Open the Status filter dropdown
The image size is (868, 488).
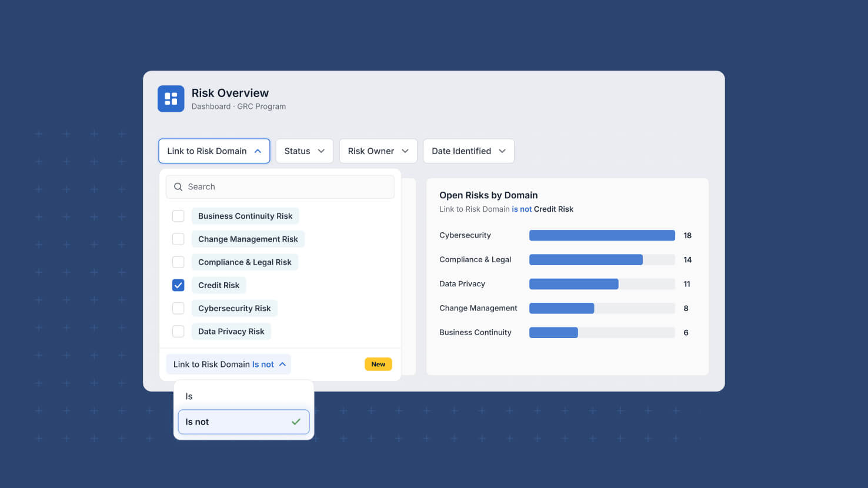pos(305,151)
